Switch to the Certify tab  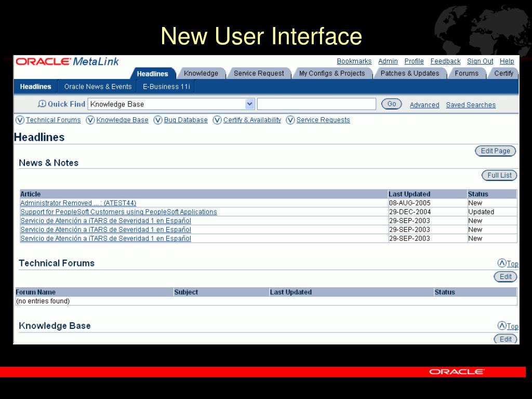[x=503, y=73]
